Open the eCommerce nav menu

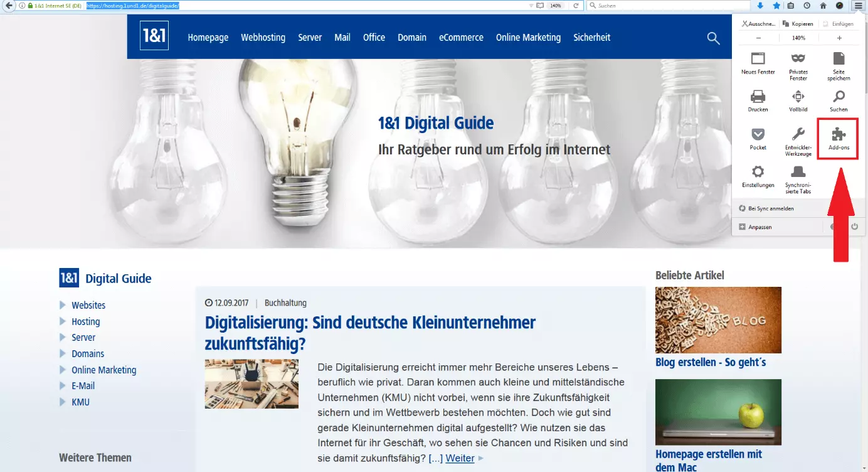pos(461,38)
